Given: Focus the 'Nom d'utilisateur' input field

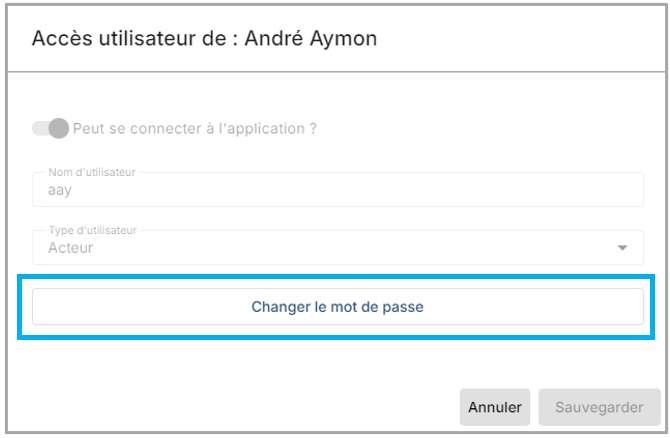Looking at the screenshot, I should tap(337, 189).
